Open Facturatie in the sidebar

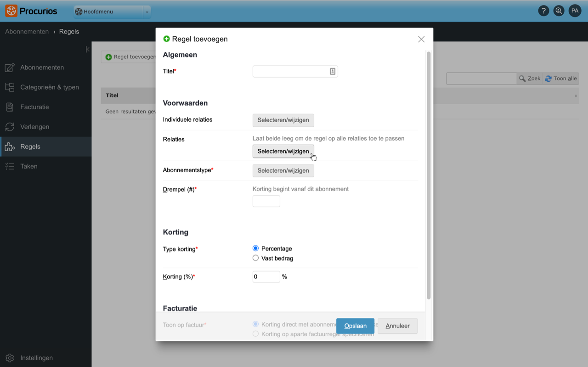pyautogui.click(x=45, y=107)
